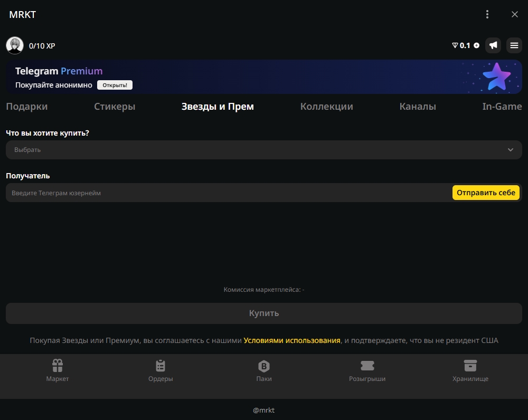This screenshot has height=420, width=528.
Task: Open Хранилище storage box icon
Action: click(470, 366)
